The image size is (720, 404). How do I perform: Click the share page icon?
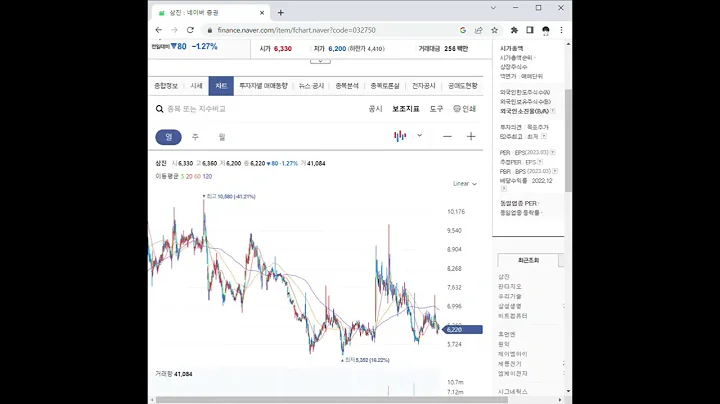[x=478, y=30]
